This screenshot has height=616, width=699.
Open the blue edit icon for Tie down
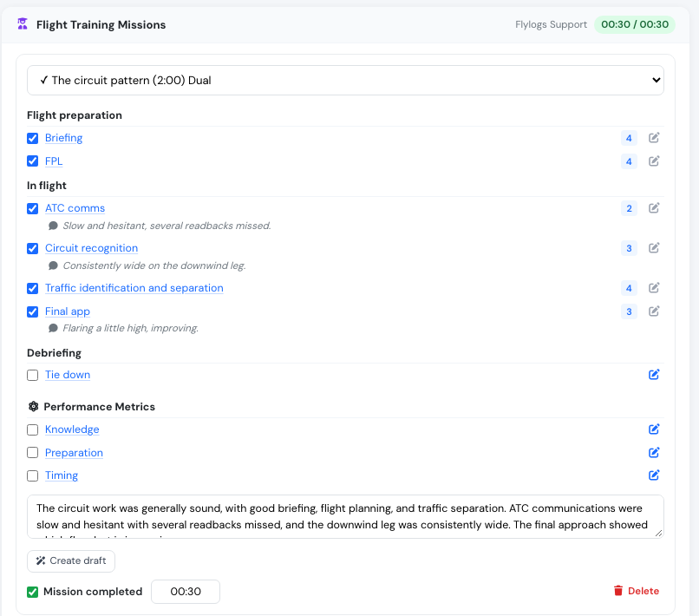[654, 375]
